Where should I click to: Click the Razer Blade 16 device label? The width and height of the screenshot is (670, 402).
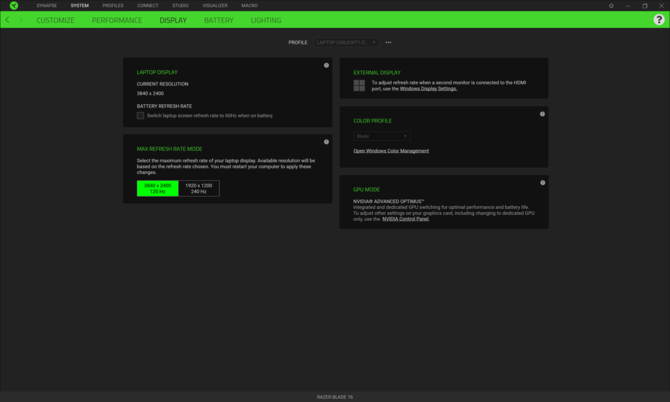(335, 397)
